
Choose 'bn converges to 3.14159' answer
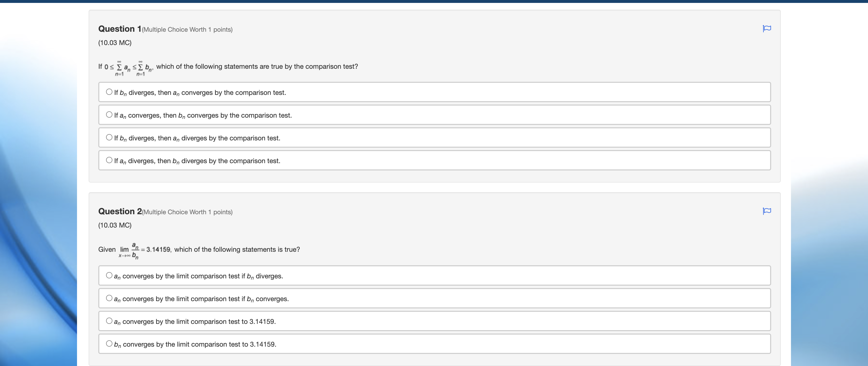pos(109,344)
